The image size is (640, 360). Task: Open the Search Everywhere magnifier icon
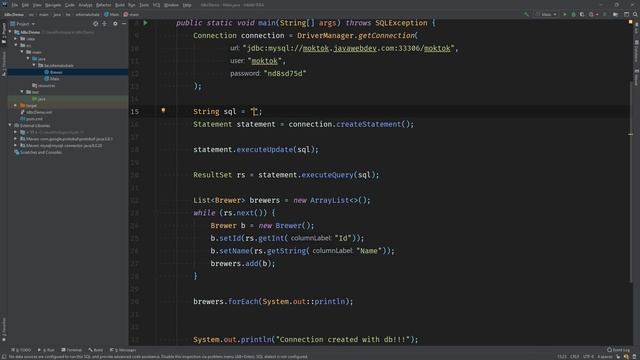point(635,14)
